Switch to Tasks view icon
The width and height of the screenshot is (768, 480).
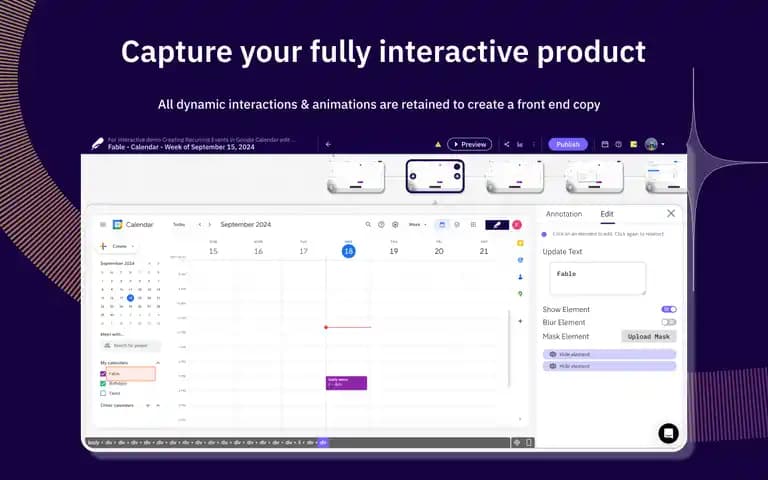coord(456,224)
